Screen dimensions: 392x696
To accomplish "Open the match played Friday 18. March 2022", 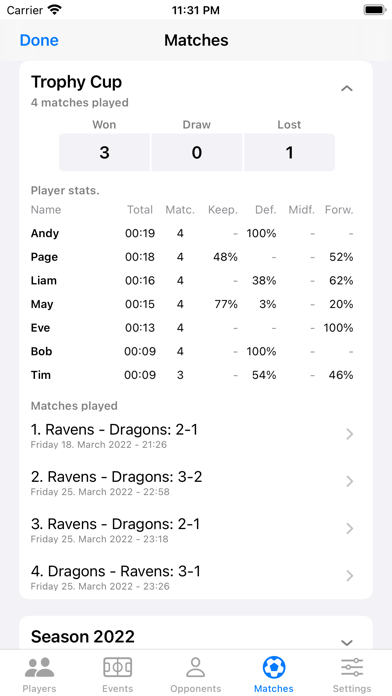I will [x=196, y=435].
